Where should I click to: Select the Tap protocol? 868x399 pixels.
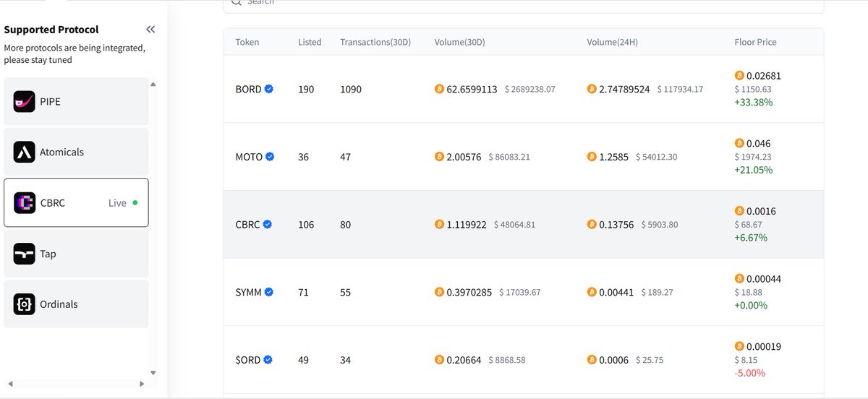76,254
